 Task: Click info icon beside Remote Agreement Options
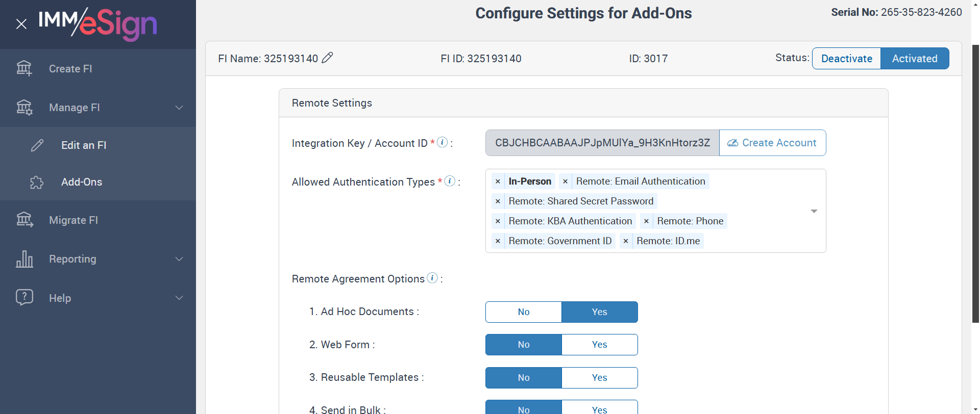(x=432, y=278)
